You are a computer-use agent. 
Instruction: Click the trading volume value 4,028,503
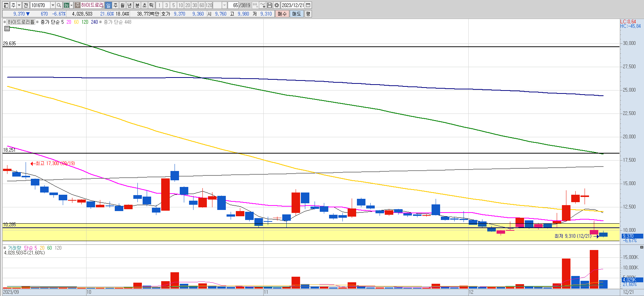[82, 14]
